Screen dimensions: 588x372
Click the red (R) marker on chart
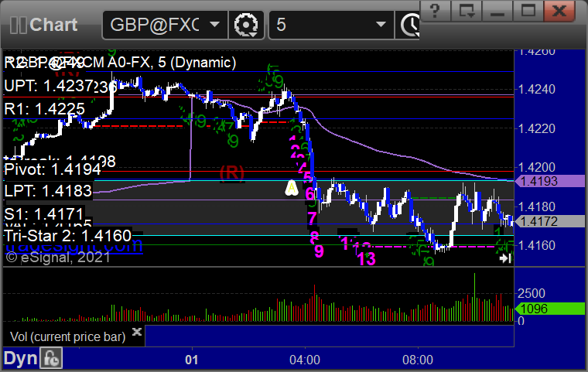click(x=232, y=173)
